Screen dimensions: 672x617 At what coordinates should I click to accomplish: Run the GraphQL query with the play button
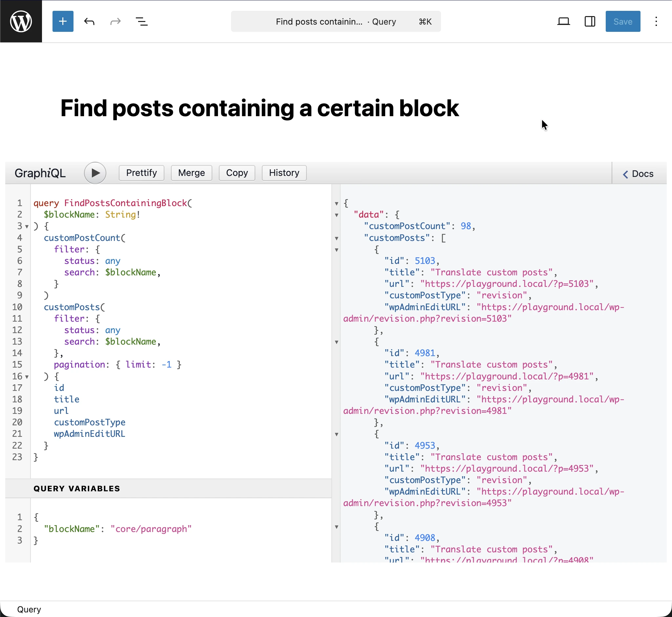point(95,173)
